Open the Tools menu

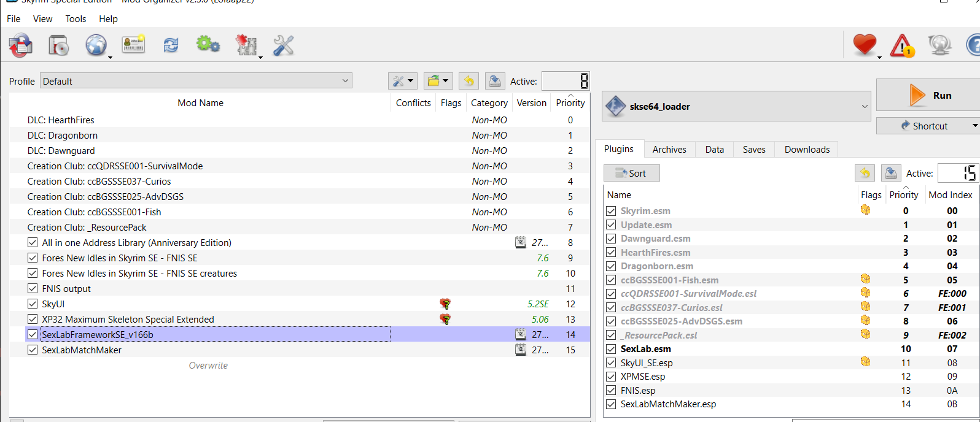(x=76, y=19)
